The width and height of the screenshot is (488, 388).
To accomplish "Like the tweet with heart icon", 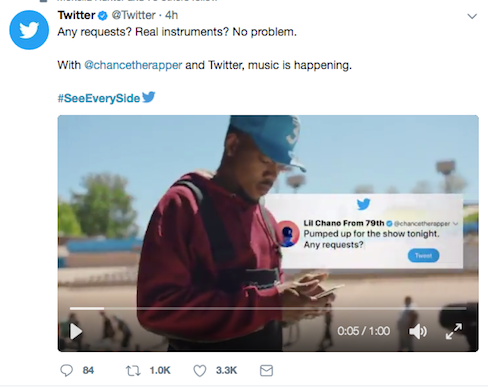I will [x=200, y=371].
